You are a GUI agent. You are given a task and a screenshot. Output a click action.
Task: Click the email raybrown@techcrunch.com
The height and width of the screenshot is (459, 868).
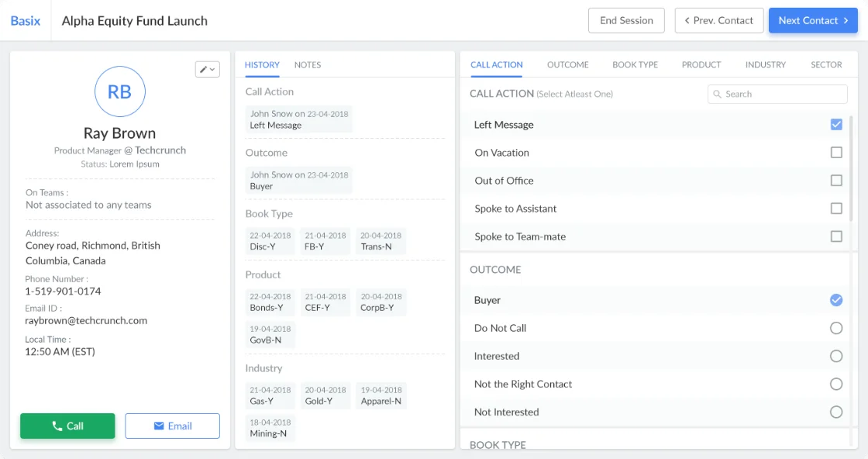tap(86, 320)
